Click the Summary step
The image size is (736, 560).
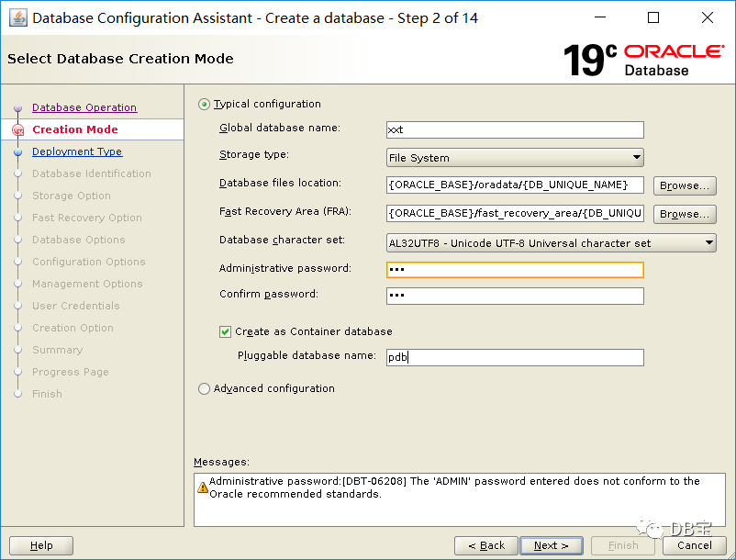(57, 350)
